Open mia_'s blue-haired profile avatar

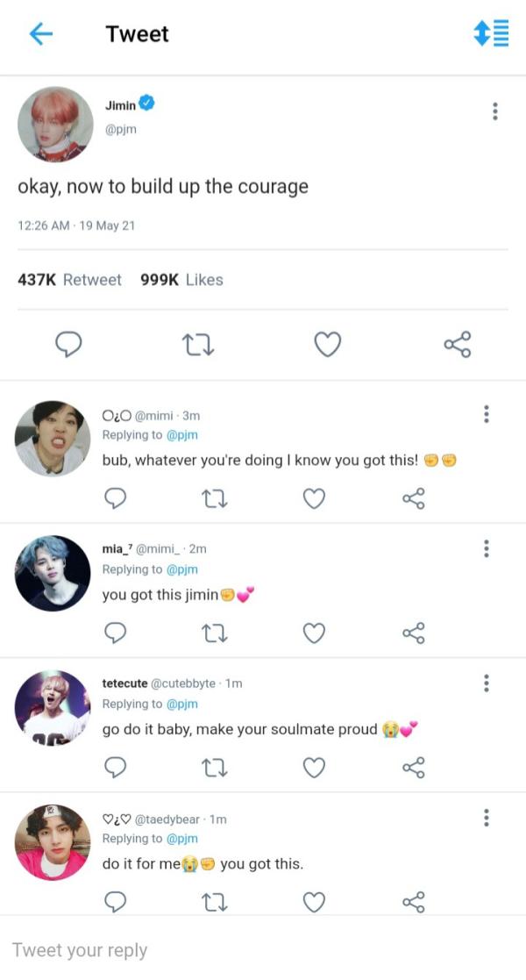pyautogui.click(x=53, y=573)
